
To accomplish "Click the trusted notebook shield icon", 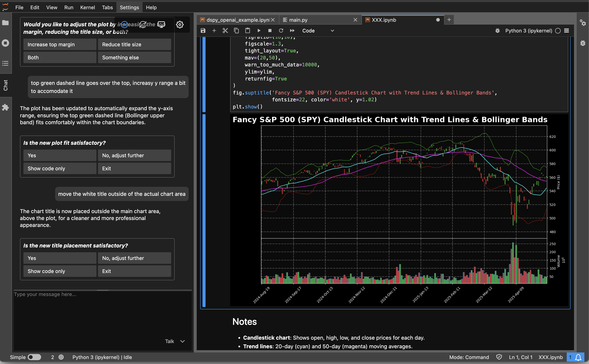I will (499, 357).
